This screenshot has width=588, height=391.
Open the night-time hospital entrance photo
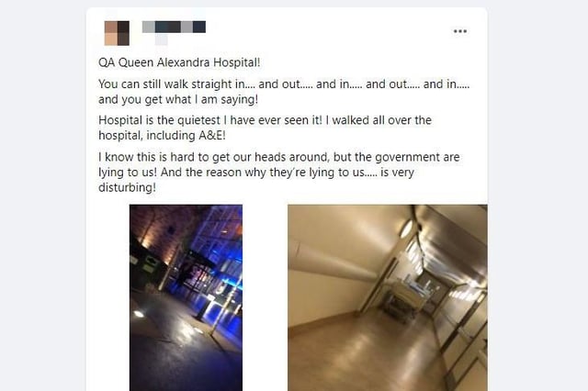[186, 297]
